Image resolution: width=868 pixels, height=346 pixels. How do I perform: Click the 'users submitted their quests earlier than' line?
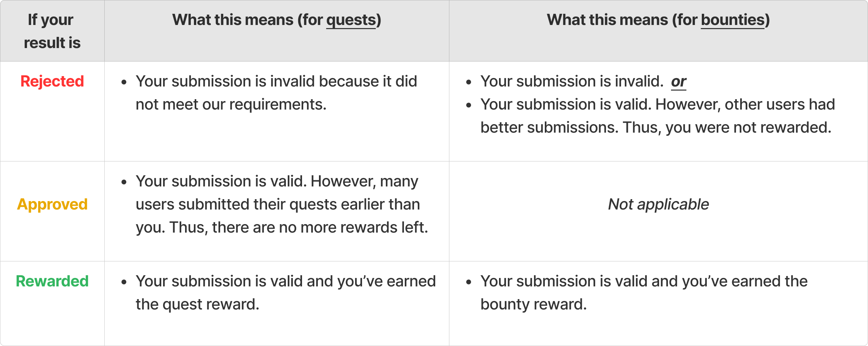point(277,205)
